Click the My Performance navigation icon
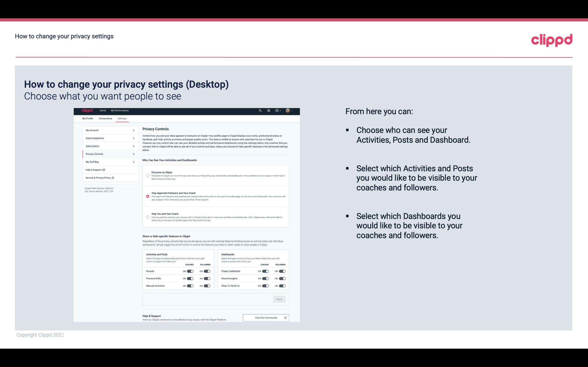The height and width of the screenshot is (367, 588). click(120, 111)
